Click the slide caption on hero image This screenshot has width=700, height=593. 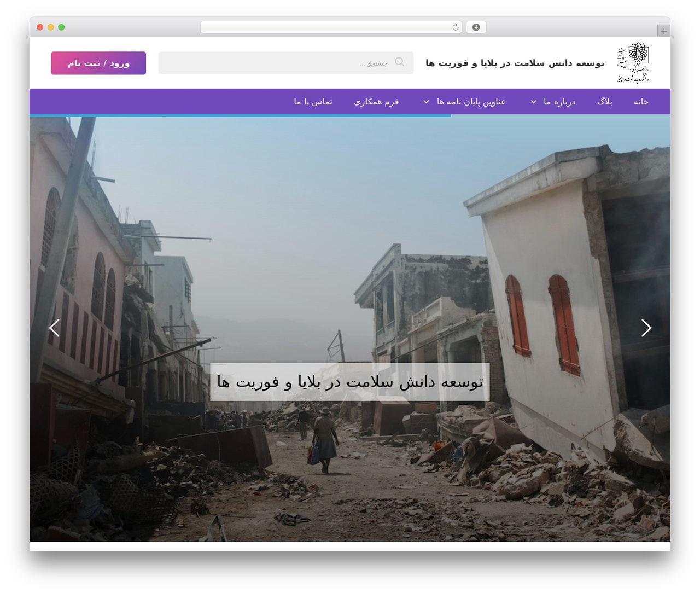point(350,382)
